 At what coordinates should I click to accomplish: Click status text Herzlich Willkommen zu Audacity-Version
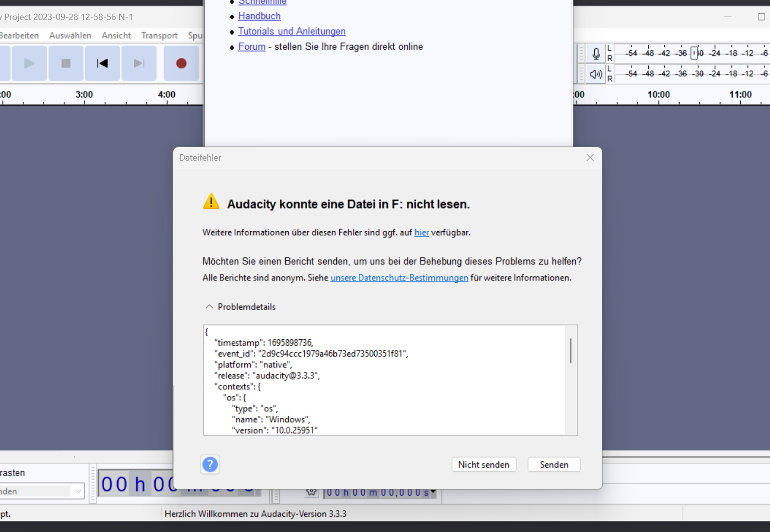256,514
